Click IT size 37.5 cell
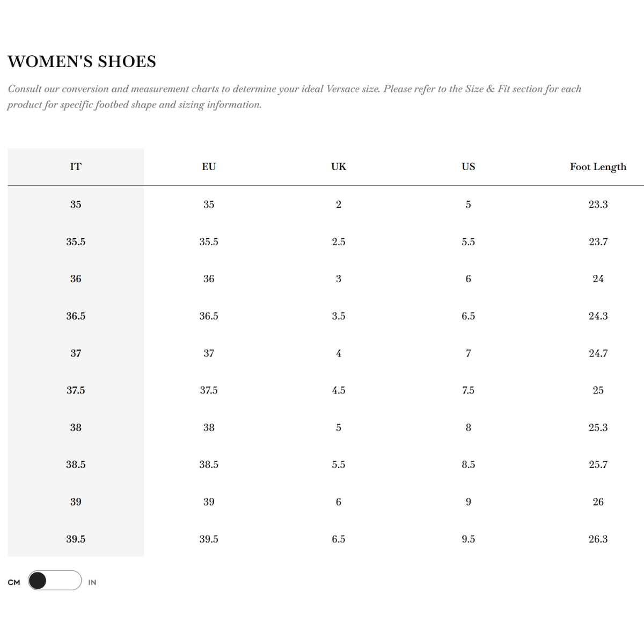644x644 pixels. [x=76, y=390]
